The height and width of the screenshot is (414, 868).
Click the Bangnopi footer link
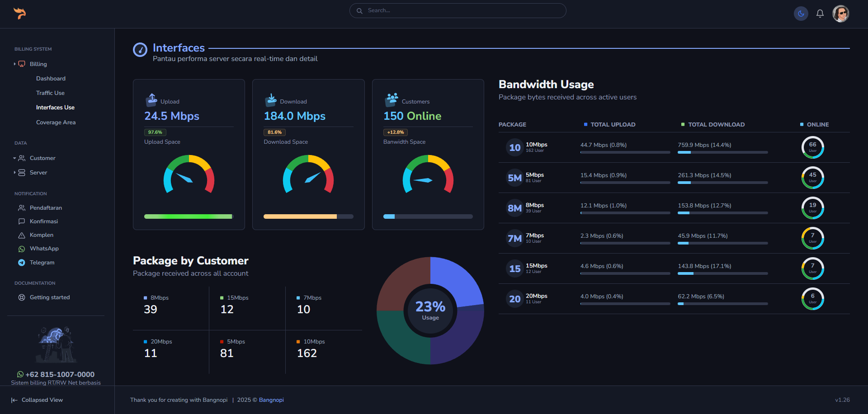(271, 400)
